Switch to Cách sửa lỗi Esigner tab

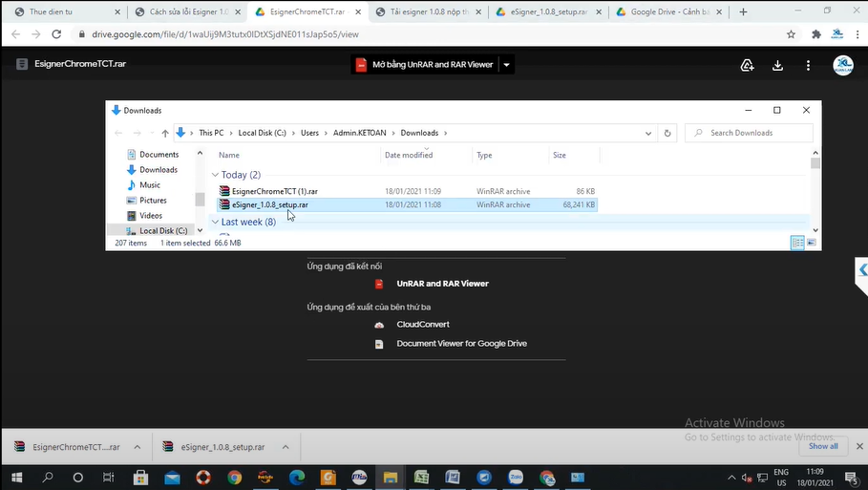click(x=188, y=11)
